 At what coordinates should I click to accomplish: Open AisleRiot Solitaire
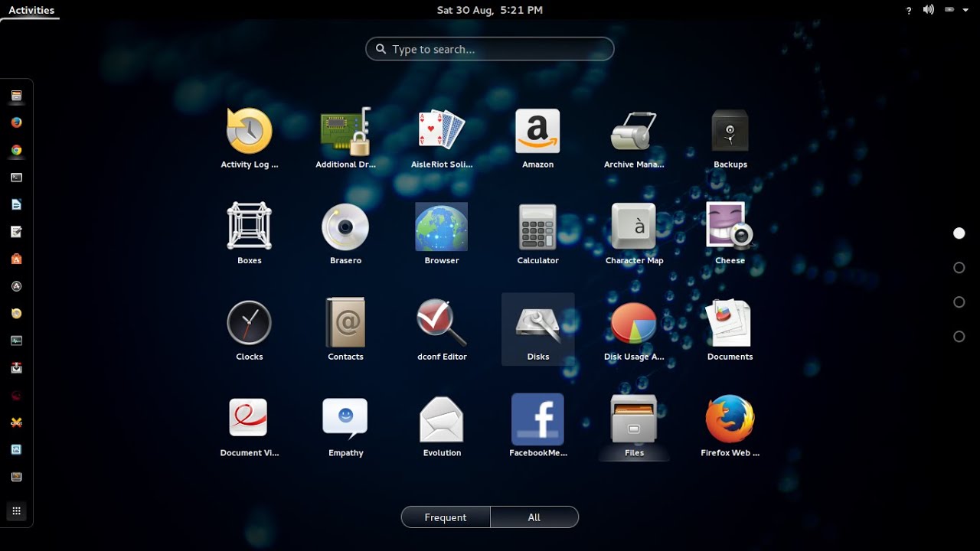pos(442,139)
